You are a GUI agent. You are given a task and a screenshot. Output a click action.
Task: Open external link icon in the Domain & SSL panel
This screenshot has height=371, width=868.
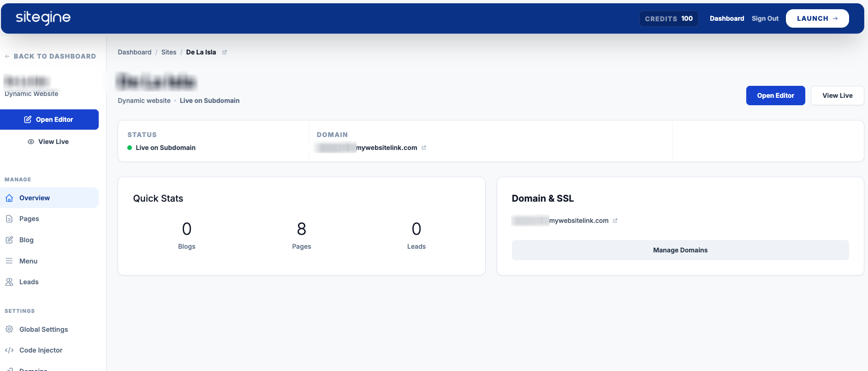[615, 221]
